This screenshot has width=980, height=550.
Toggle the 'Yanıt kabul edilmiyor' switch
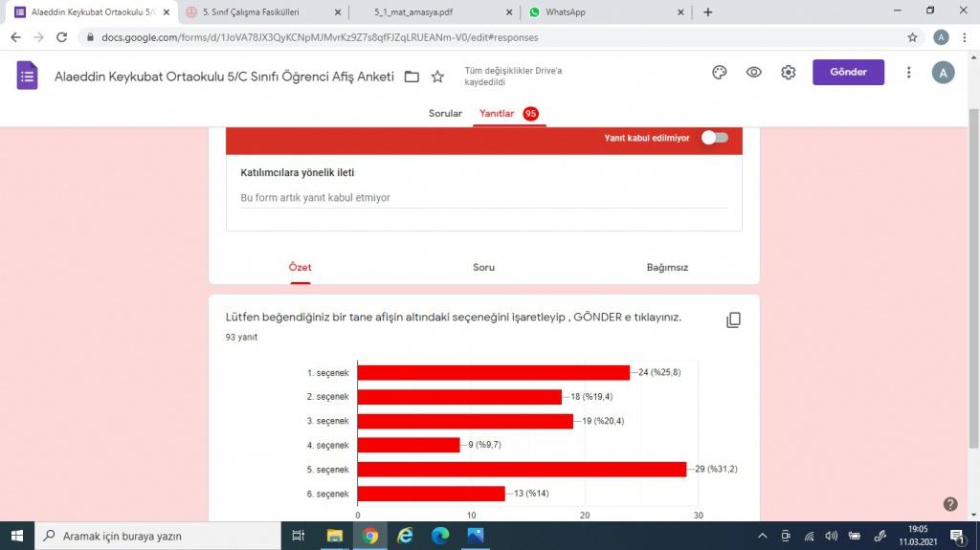tap(714, 138)
